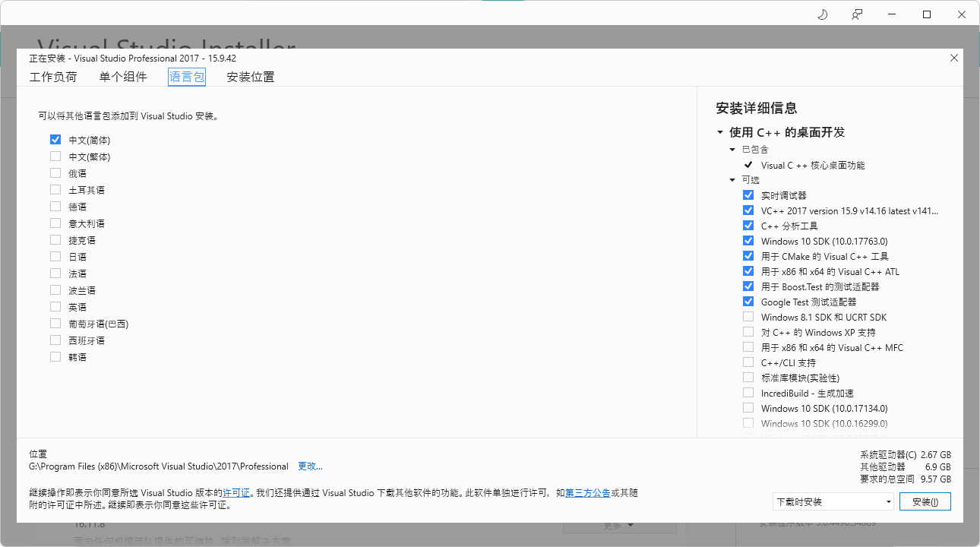Switch to the 工作负荷 tab

click(53, 77)
